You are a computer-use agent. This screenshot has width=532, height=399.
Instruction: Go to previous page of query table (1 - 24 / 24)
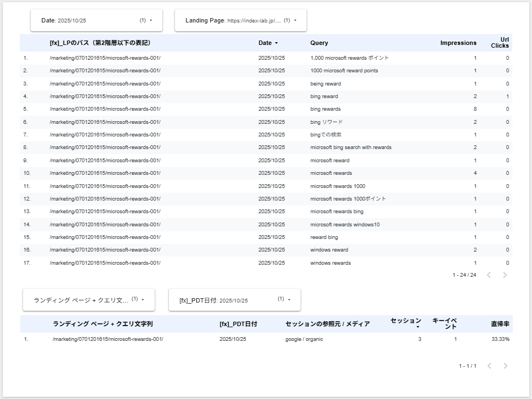pos(489,275)
